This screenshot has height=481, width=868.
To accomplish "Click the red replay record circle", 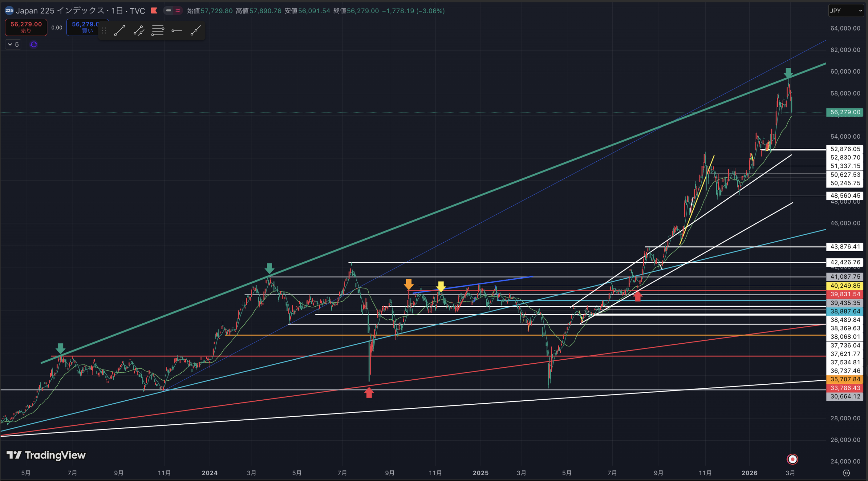I will click(x=792, y=459).
